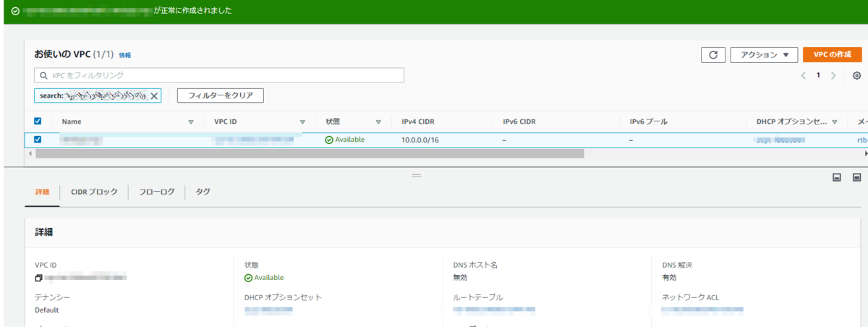Go to previous page of VPC results

(803, 75)
